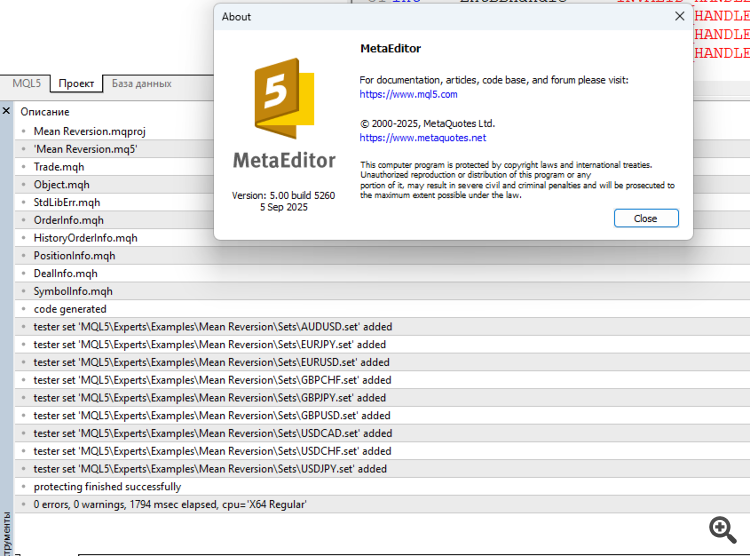Viewport: 750px width, 556px height.
Task: Select the EURJPY.set added log row
Action: pos(382,344)
